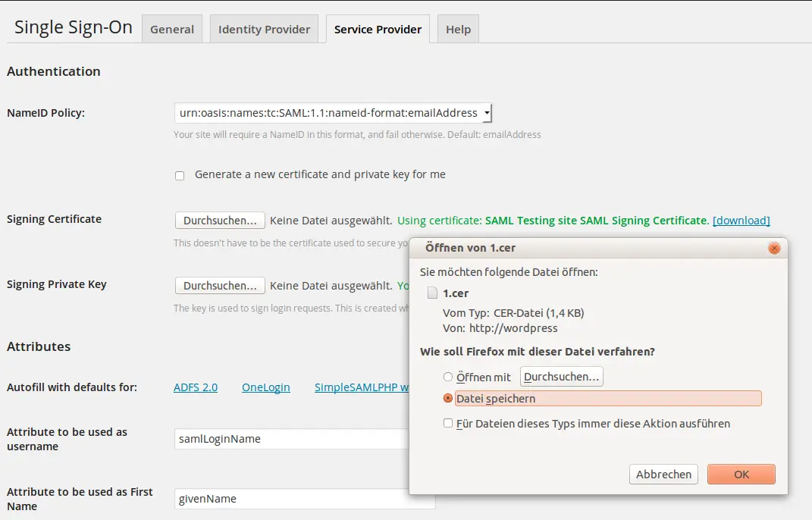Viewport: 812px width, 520px height.
Task: Click the Attributes section heading
Action: (39, 346)
